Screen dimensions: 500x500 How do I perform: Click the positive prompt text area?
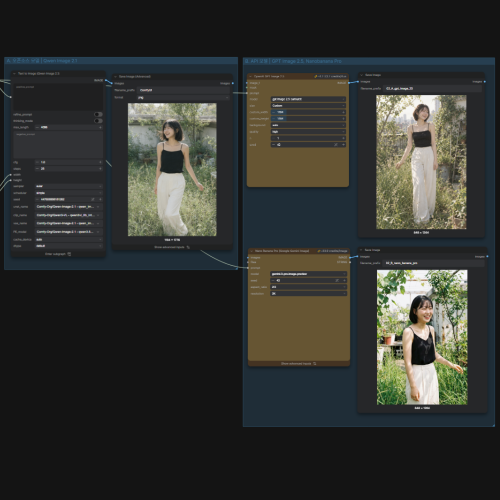(x=58, y=97)
